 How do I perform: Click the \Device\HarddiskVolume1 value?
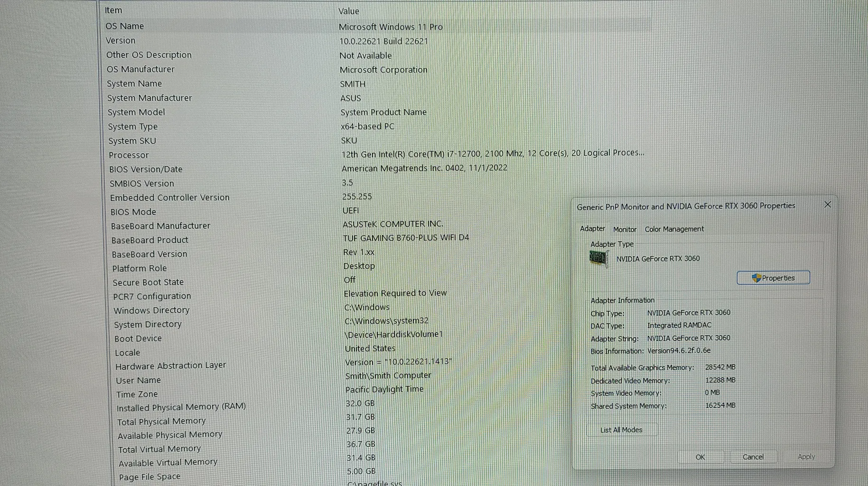coord(393,335)
